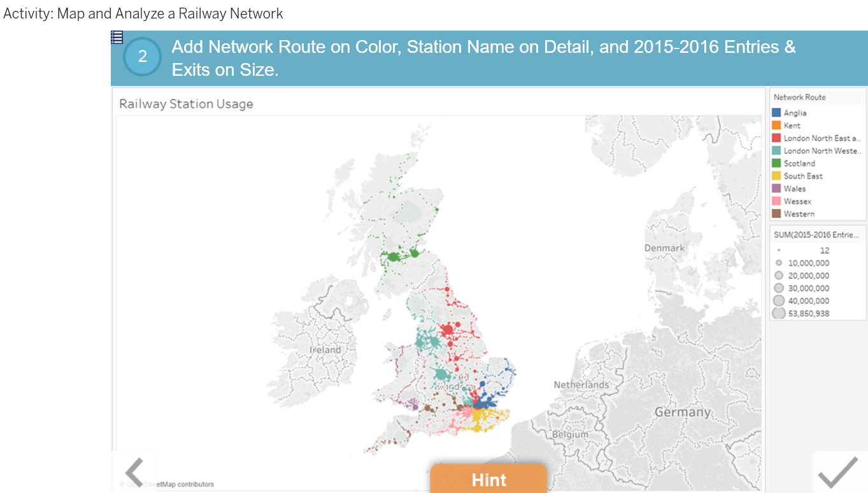Click the Hint button

click(488, 479)
